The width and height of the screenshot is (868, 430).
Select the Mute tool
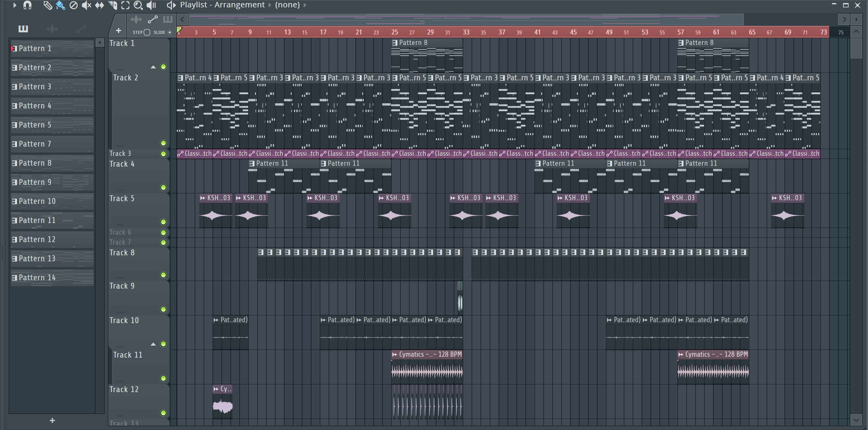pyautogui.click(x=86, y=5)
